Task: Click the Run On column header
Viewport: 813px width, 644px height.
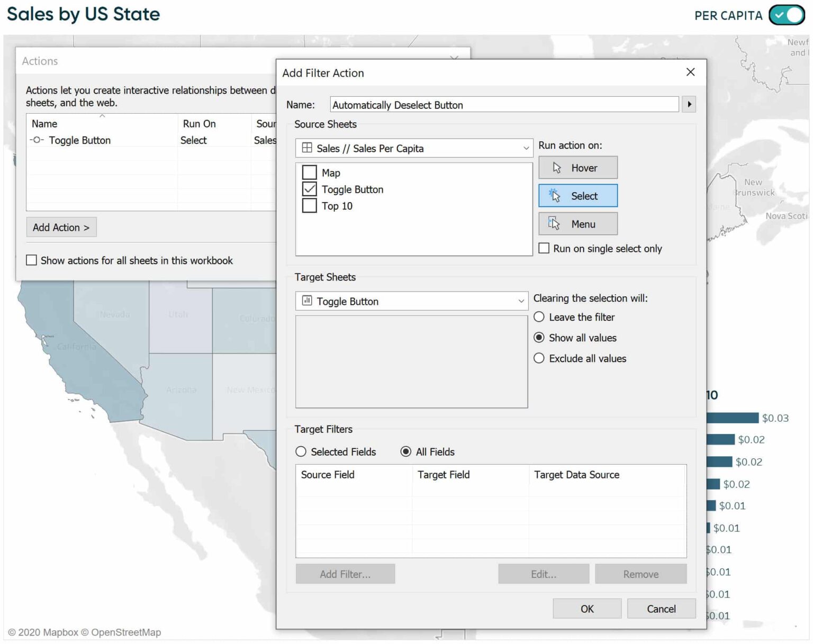Action: [199, 123]
